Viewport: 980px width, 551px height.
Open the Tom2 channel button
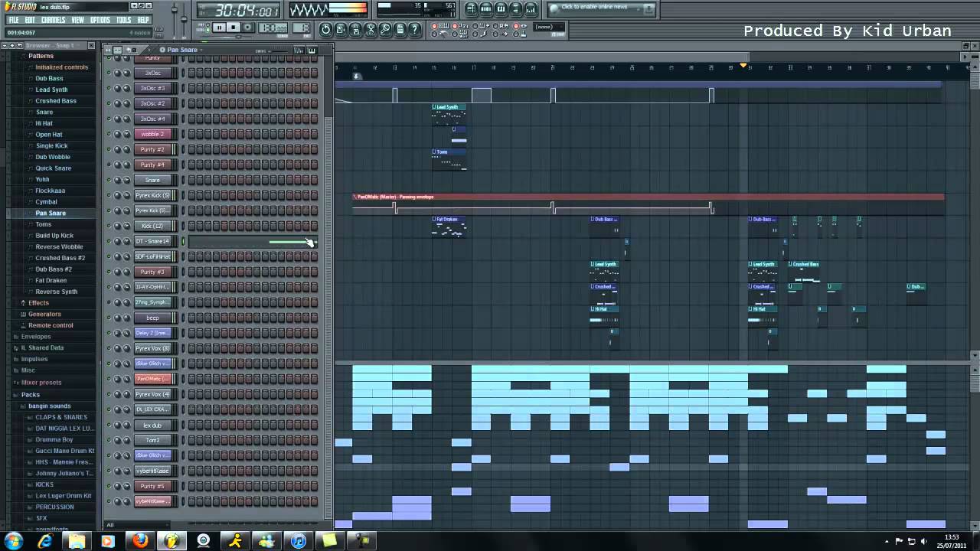tap(152, 440)
